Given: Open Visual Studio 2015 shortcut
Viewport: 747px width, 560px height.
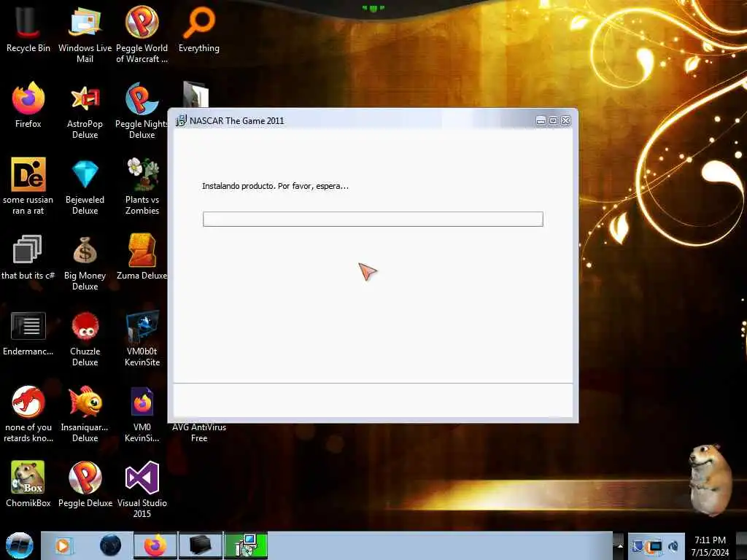Looking at the screenshot, I should [x=142, y=489].
